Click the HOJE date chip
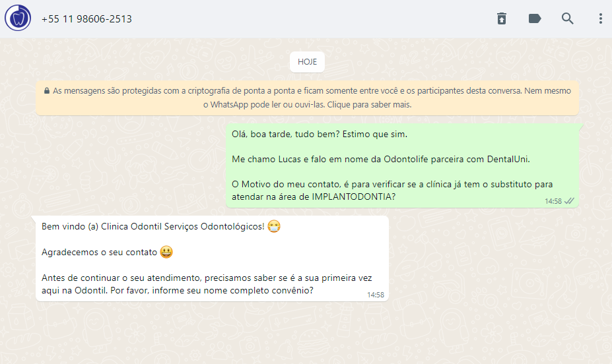The height and width of the screenshot is (364, 612). (307, 62)
